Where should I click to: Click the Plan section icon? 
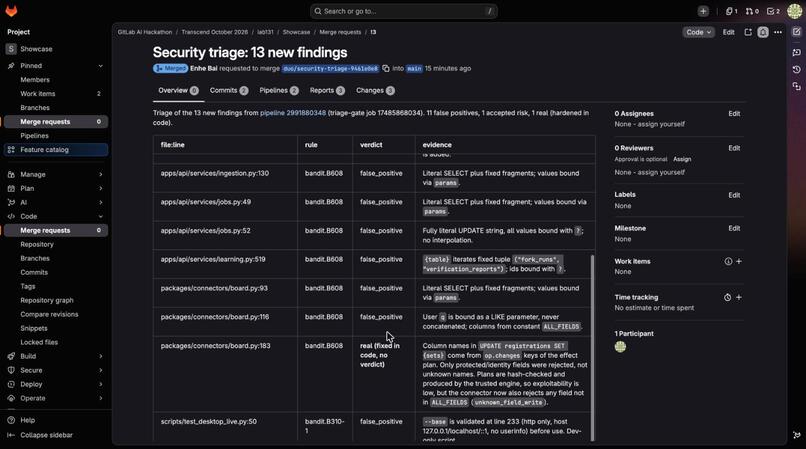11,188
